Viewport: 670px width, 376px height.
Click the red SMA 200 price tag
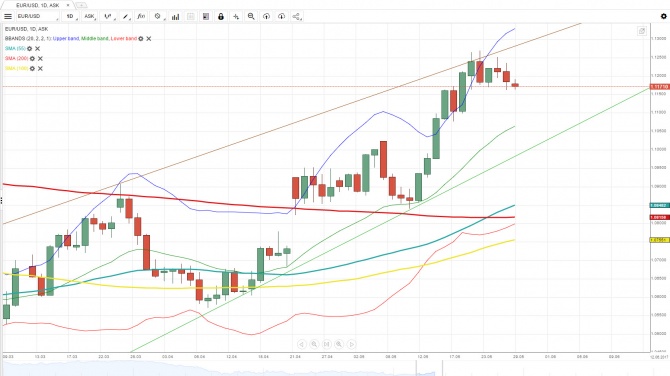coord(659,217)
